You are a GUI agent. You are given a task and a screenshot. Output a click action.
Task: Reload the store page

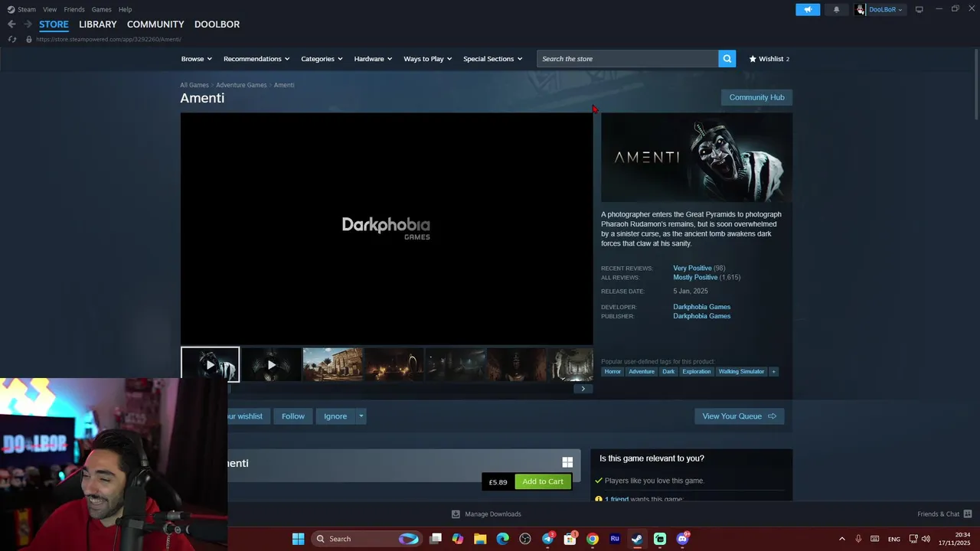tap(12, 39)
